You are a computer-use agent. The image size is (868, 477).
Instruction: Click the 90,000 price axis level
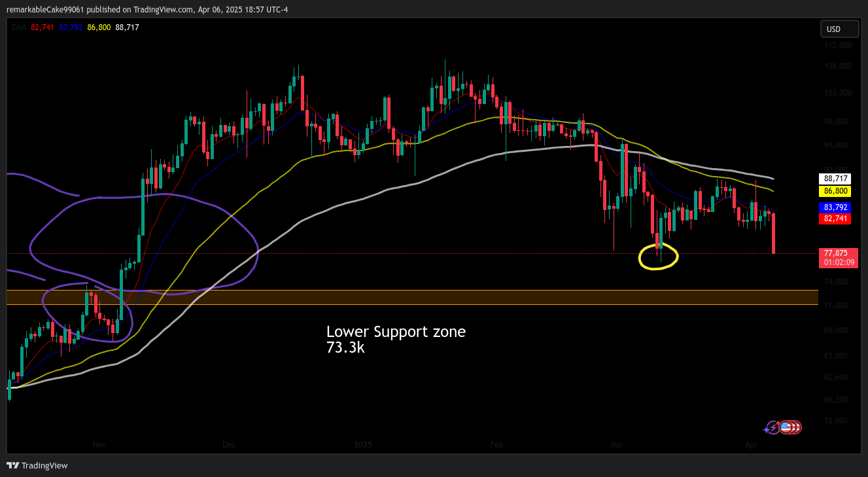click(x=837, y=169)
